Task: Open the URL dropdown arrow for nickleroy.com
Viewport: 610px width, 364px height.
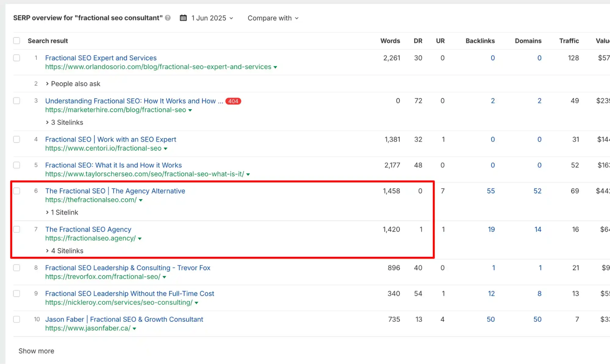Action: [197, 303]
